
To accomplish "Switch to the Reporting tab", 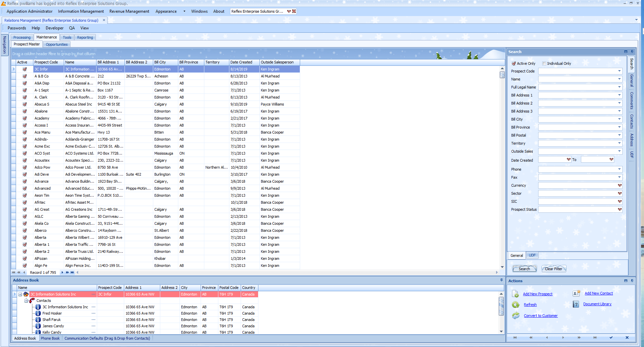I will (x=85, y=37).
